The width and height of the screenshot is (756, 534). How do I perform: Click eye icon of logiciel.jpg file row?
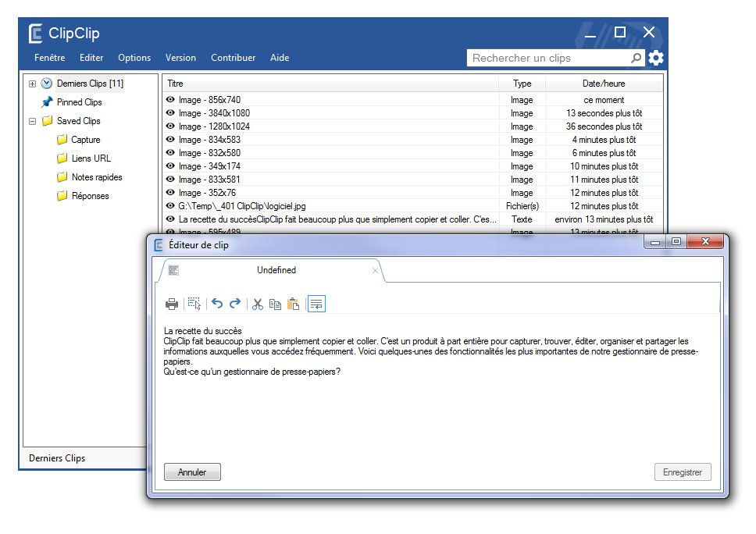click(170, 205)
